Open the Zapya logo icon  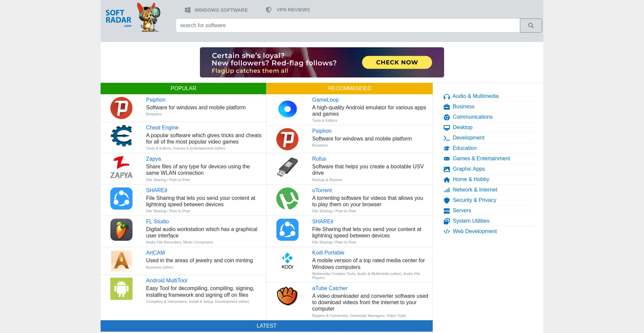pyautogui.click(x=121, y=167)
